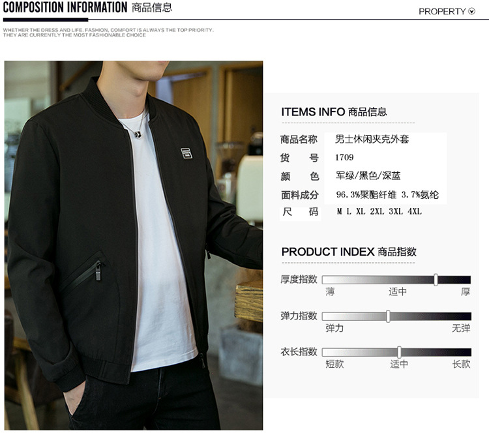Click the zipper pull on jacket pocket
This screenshot has width=489, height=448.
pos(98,271)
